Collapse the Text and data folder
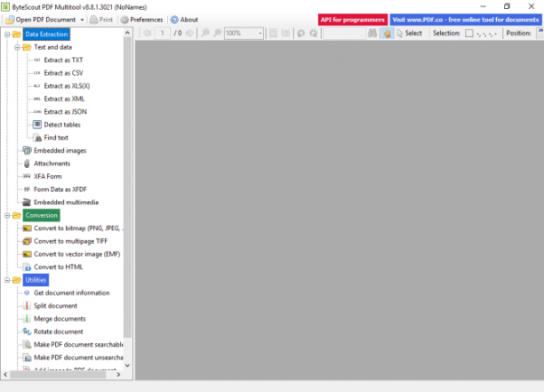544x392 pixels. pyautogui.click(x=17, y=47)
